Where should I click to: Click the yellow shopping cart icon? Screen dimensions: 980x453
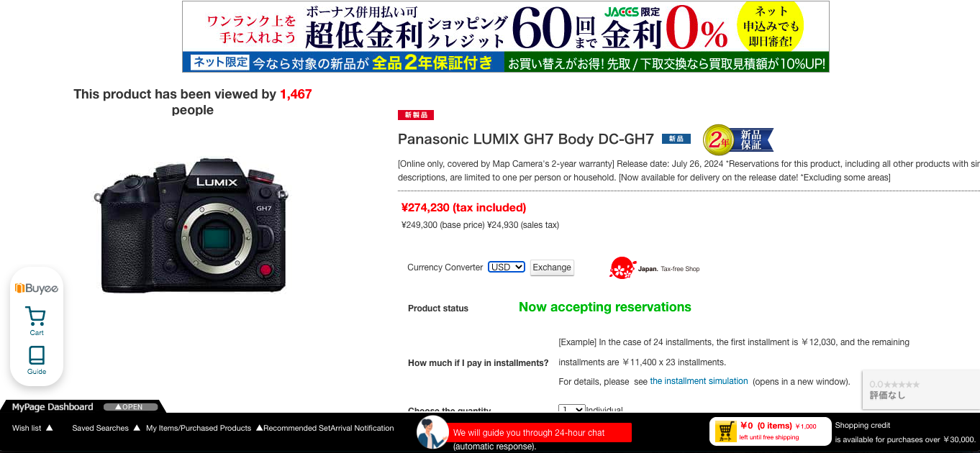(x=725, y=431)
